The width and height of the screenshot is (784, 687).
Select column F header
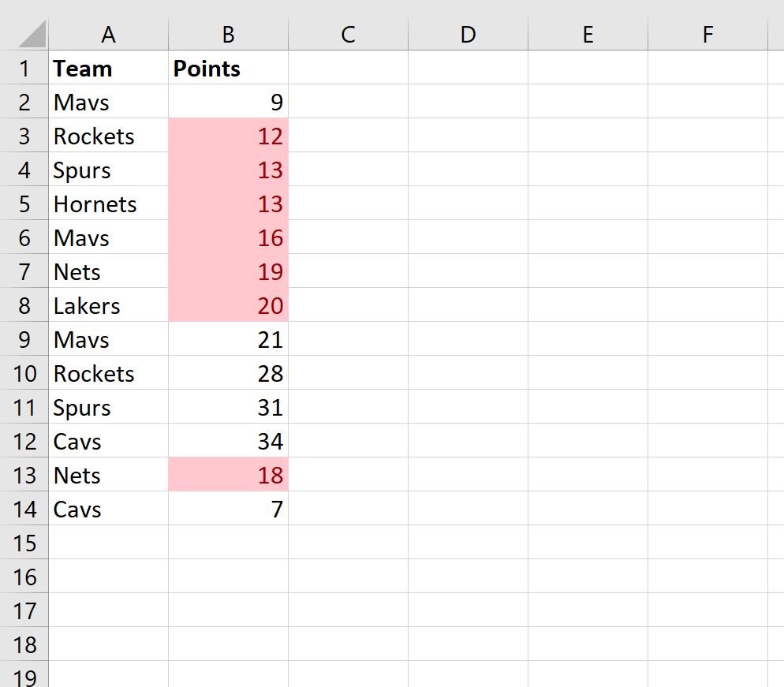708,34
